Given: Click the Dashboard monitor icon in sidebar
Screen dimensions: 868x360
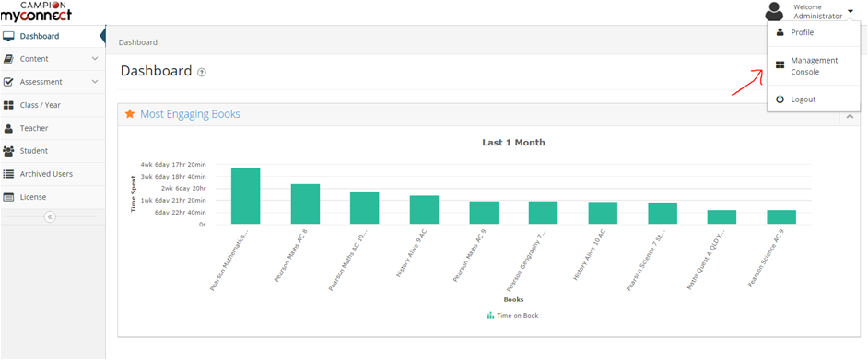Looking at the screenshot, I should pos(8,37).
